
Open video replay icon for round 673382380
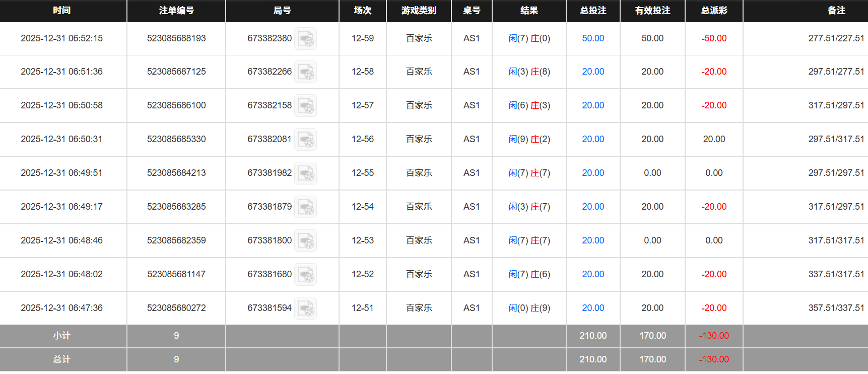click(305, 39)
